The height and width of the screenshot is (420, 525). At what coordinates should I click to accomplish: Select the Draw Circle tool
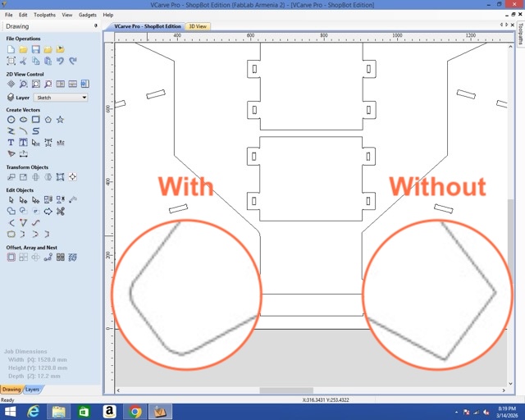click(11, 120)
